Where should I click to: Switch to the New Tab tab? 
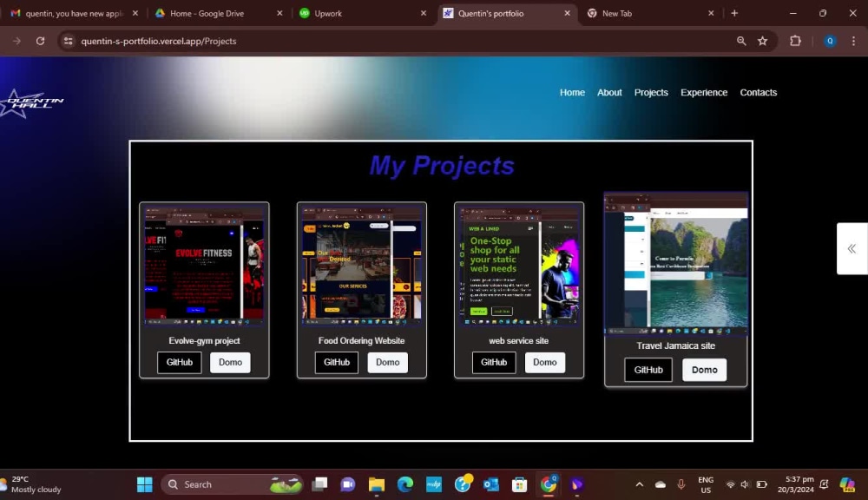click(648, 13)
